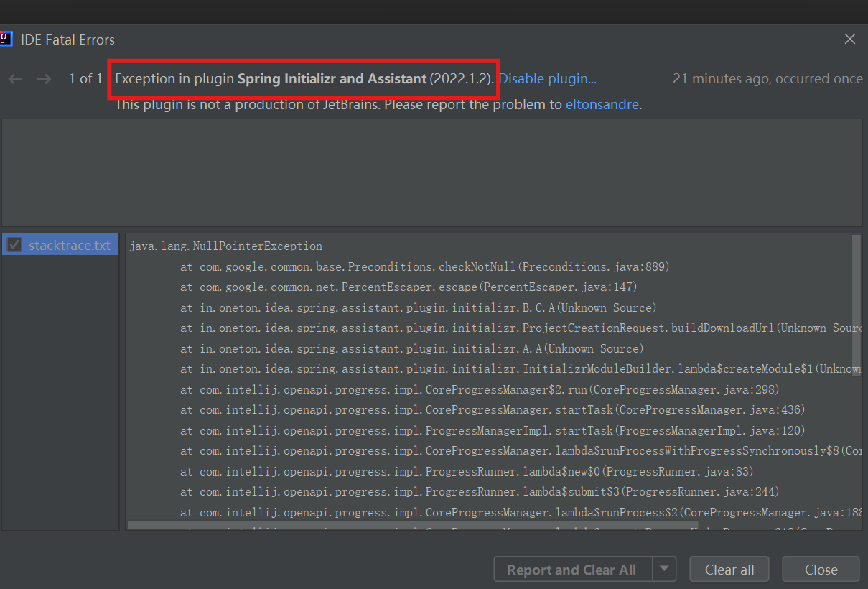868x589 pixels.
Task: Click the '1 of 1' error counter
Action: coord(85,79)
